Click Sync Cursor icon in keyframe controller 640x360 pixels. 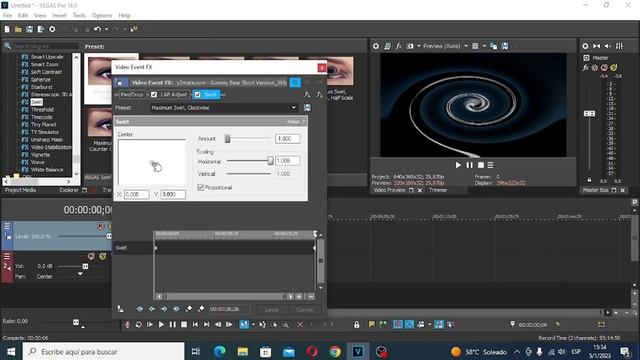click(121, 309)
